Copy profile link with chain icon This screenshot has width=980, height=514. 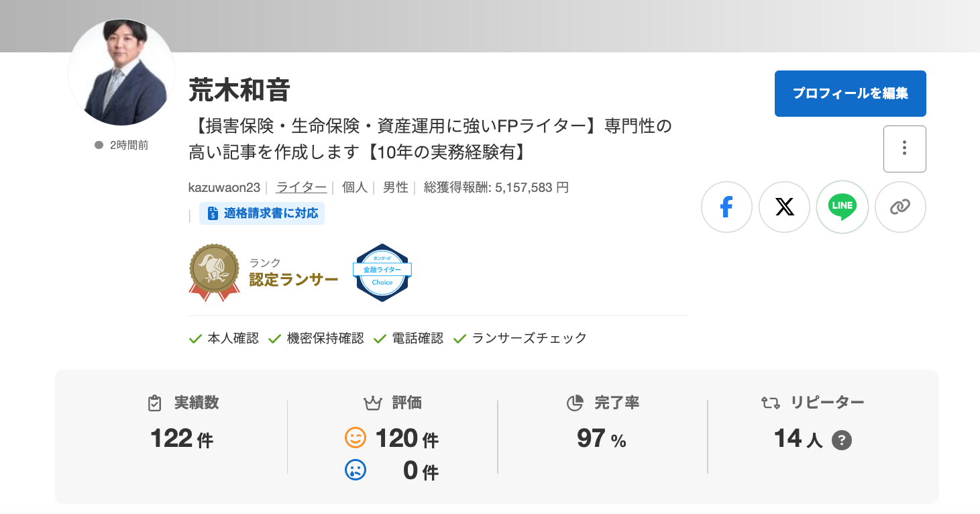900,207
